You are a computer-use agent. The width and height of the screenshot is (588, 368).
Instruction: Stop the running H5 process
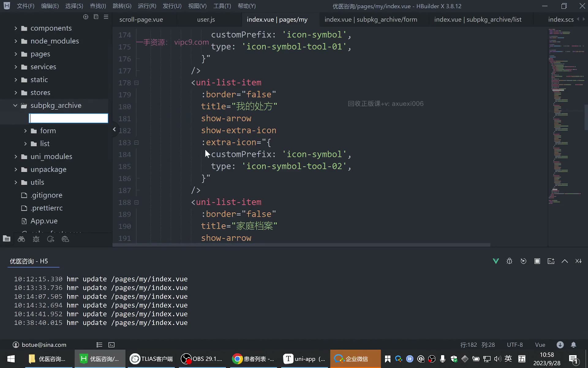coord(537,261)
